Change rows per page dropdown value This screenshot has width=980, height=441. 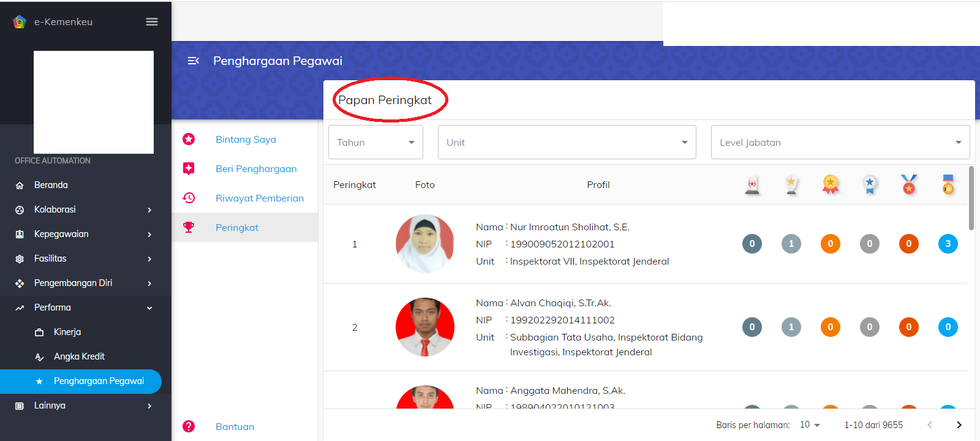tap(810, 425)
